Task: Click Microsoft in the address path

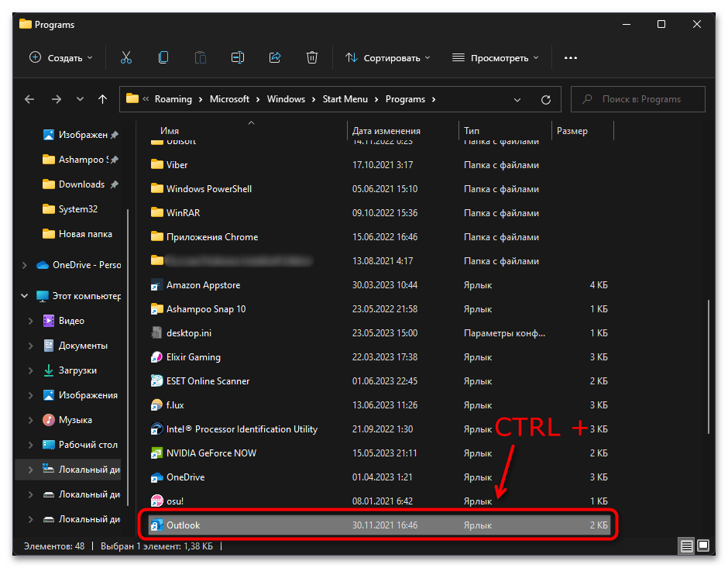Action: click(x=229, y=99)
